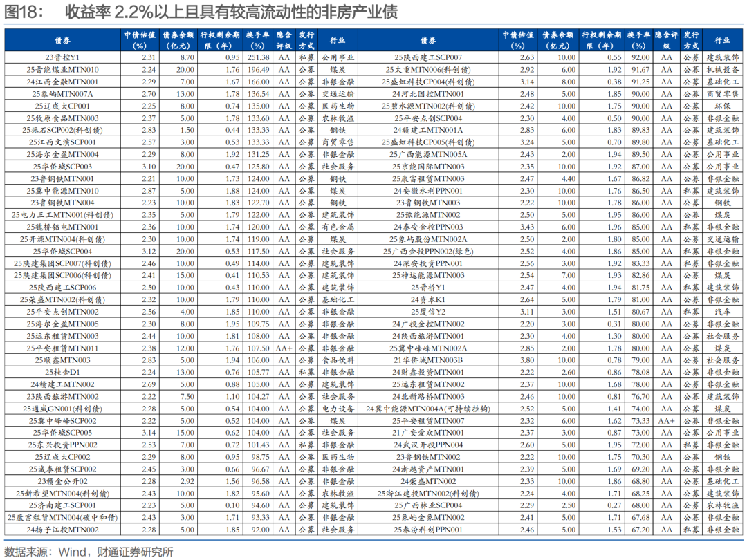Select the 25晋能煤业MTN010 bond cell

point(62,70)
